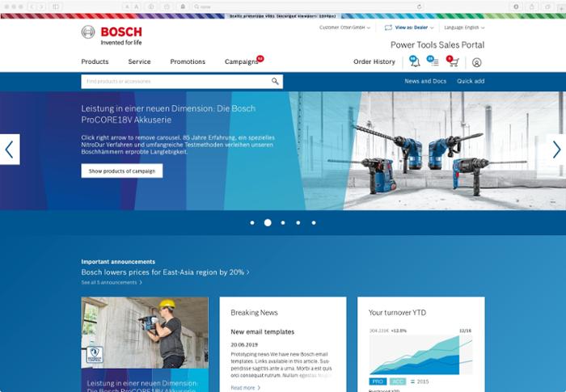Screen dimensions: 566x392
Task: Select fourth carousel dot
Action: point(298,223)
